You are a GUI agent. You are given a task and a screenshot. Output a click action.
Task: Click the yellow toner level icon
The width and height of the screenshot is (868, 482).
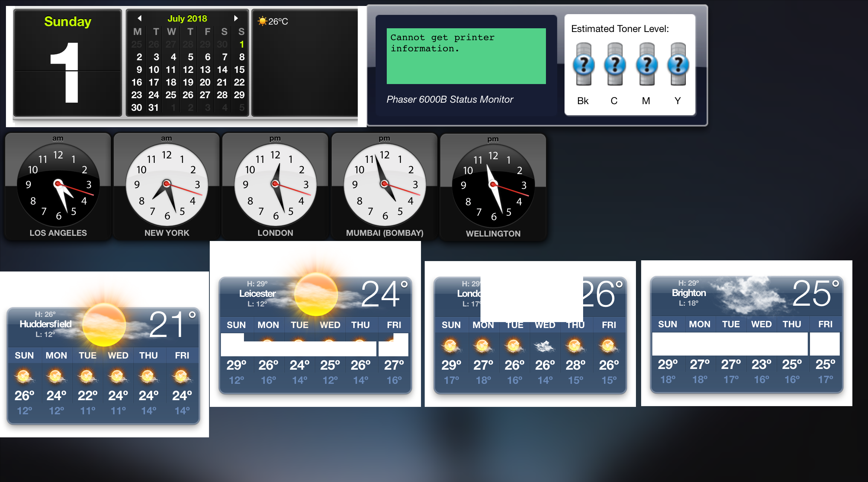(678, 64)
